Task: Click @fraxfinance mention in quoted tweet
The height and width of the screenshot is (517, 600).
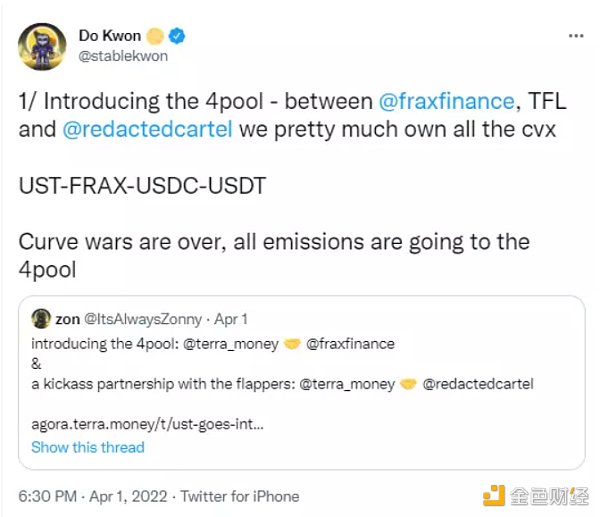Action: tap(350, 343)
